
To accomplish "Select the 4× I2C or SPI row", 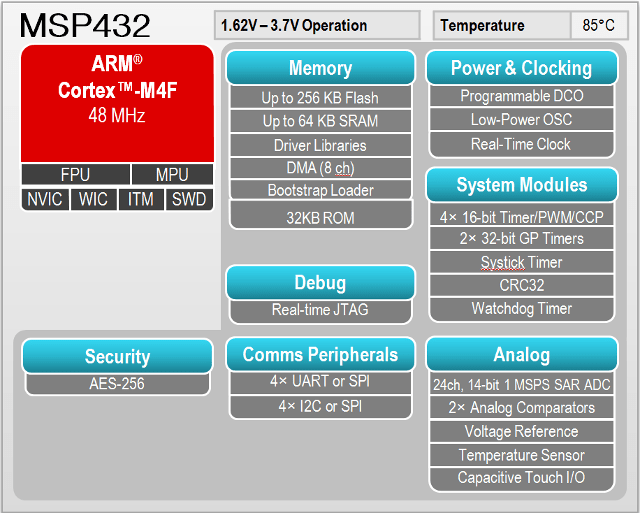I will (320, 406).
